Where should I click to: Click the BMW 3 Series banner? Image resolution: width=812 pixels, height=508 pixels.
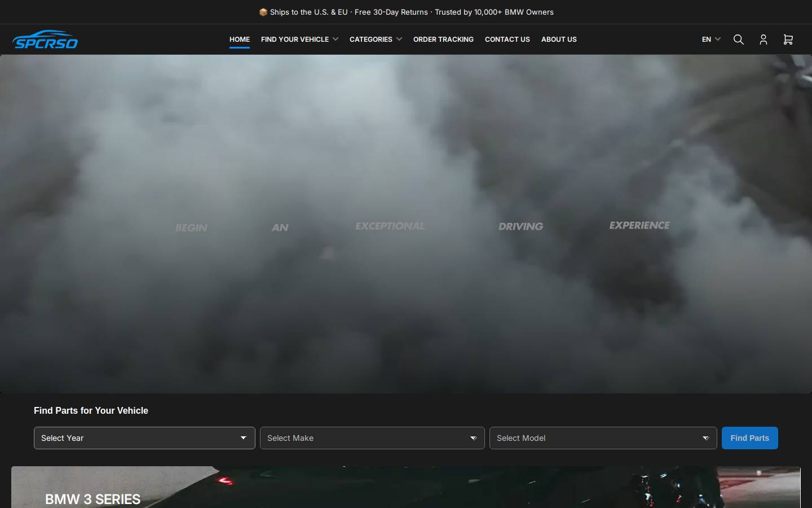pyautogui.click(x=406, y=487)
